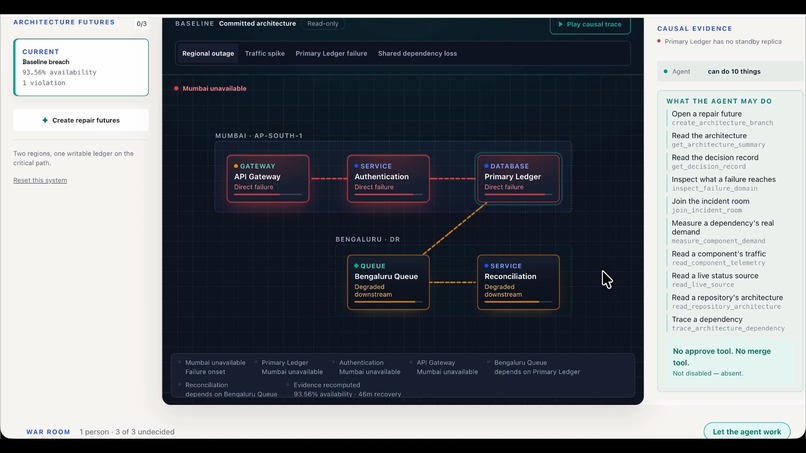Click the blue Database dot icon

tap(486, 166)
